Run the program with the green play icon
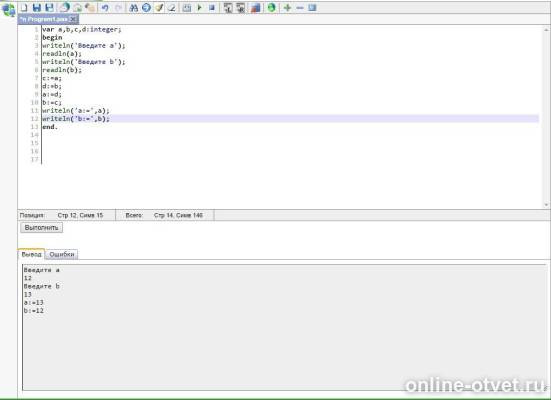Image resolution: width=551 pixels, height=400 pixels. click(200, 7)
